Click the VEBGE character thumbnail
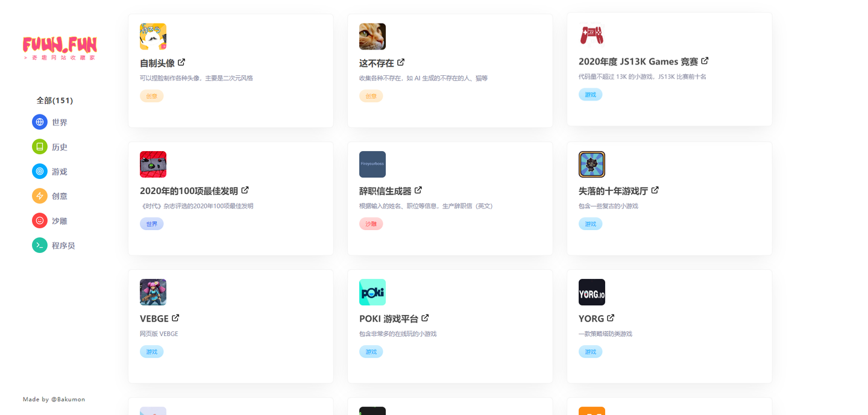This screenshot has height=415, width=868. coord(153,292)
